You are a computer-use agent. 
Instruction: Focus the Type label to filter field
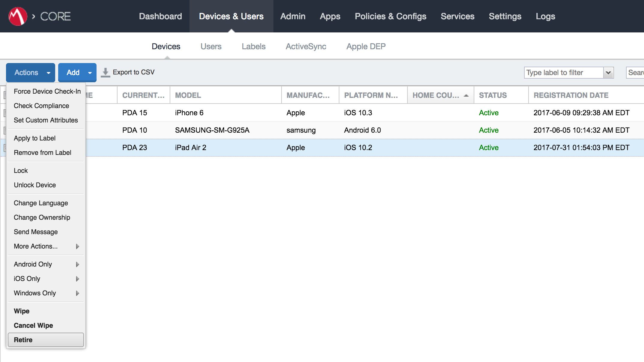click(x=564, y=73)
